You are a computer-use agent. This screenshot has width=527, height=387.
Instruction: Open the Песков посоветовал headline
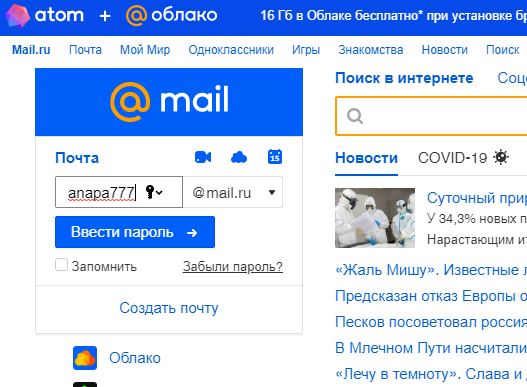[x=431, y=322]
